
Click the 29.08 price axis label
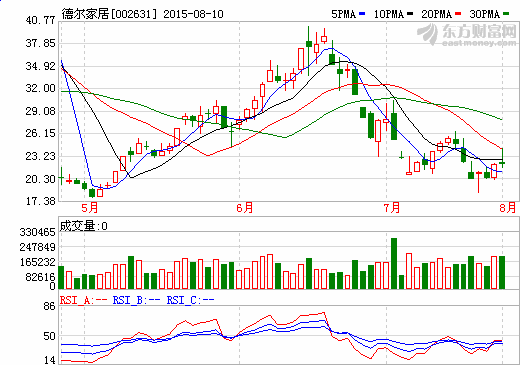pos(40,111)
